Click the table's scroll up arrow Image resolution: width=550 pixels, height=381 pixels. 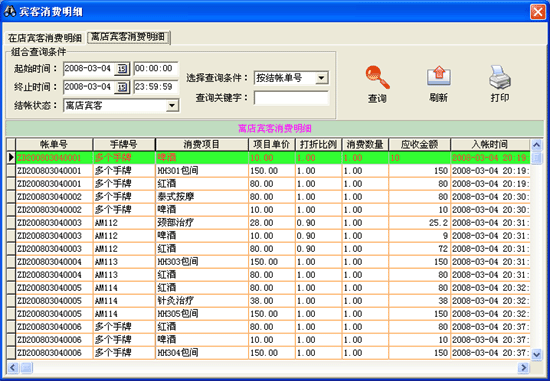coord(536,145)
